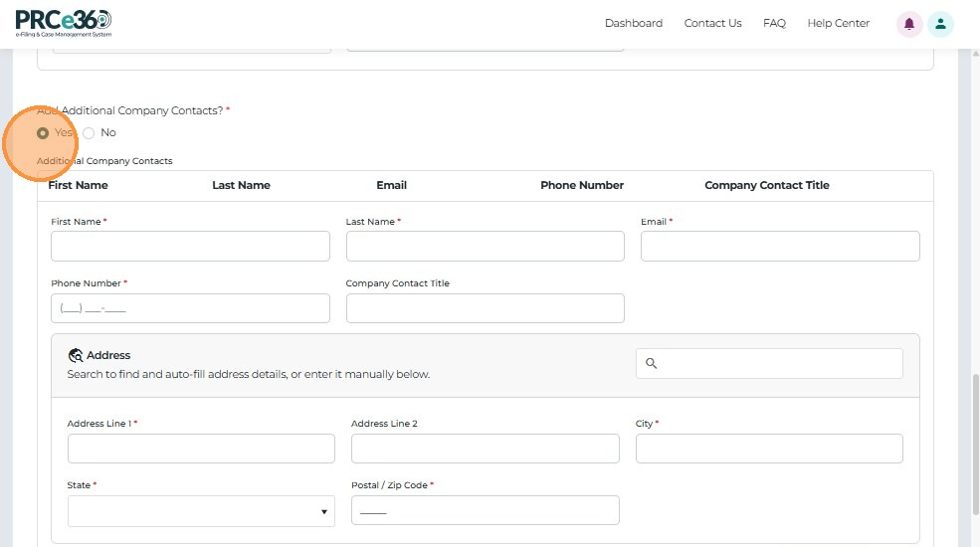Click the Last Name column header
This screenshot has height=547, width=980.
(x=241, y=185)
